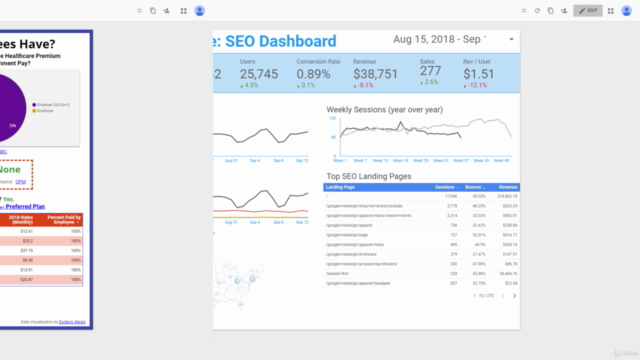Click the EDIT button
Screen dimensions: 640x360
[588, 11]
